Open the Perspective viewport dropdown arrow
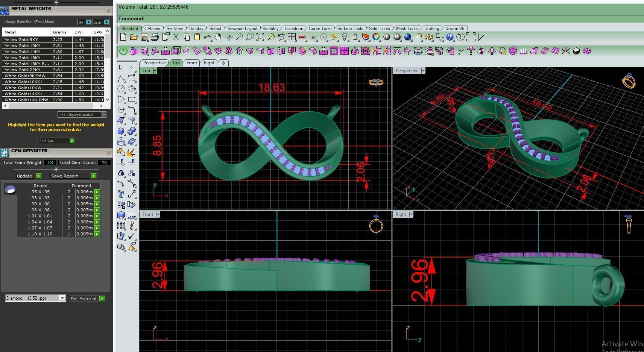644x352 pixels. 423,71
